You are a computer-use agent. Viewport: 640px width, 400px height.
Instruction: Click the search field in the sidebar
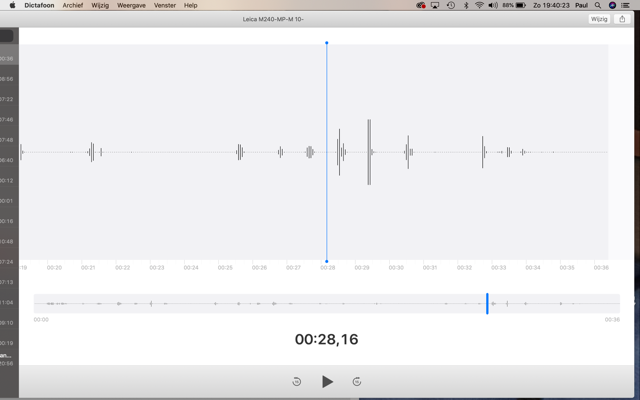(x=6, y=36)
